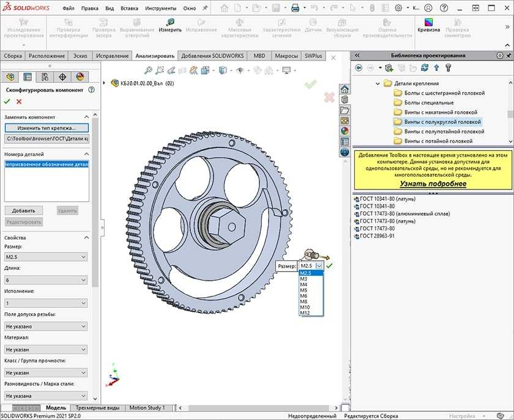Open the Исполнение dropdown
The height and width of the screenshot is (420, 514).
click(x=46, y=303)
